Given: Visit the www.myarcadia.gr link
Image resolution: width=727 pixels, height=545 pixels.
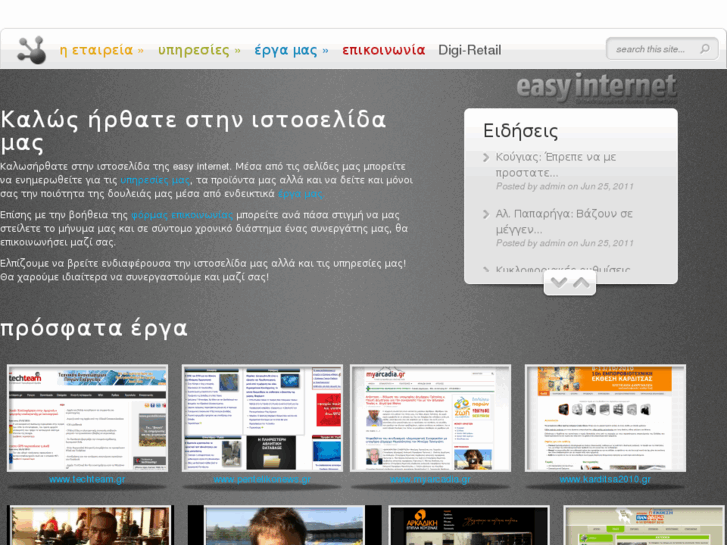Looking at the screenshot, I should (x=430, y=479).
